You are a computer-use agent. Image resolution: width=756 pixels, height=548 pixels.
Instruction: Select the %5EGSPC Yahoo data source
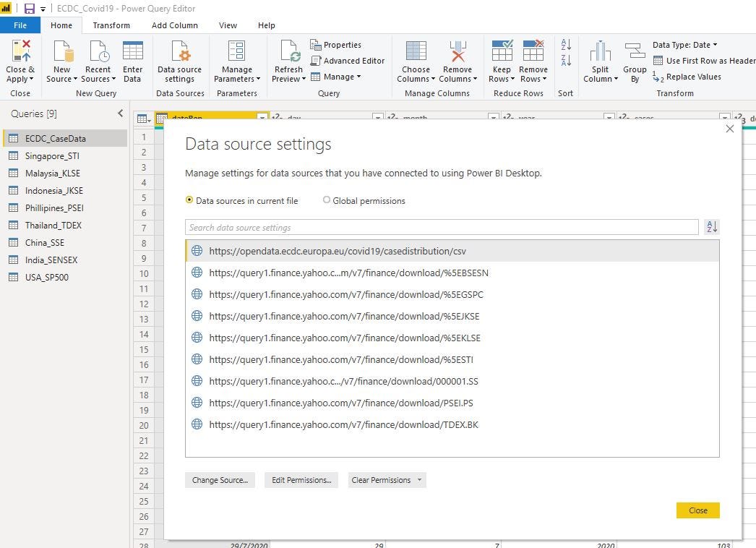pos(452,294)
